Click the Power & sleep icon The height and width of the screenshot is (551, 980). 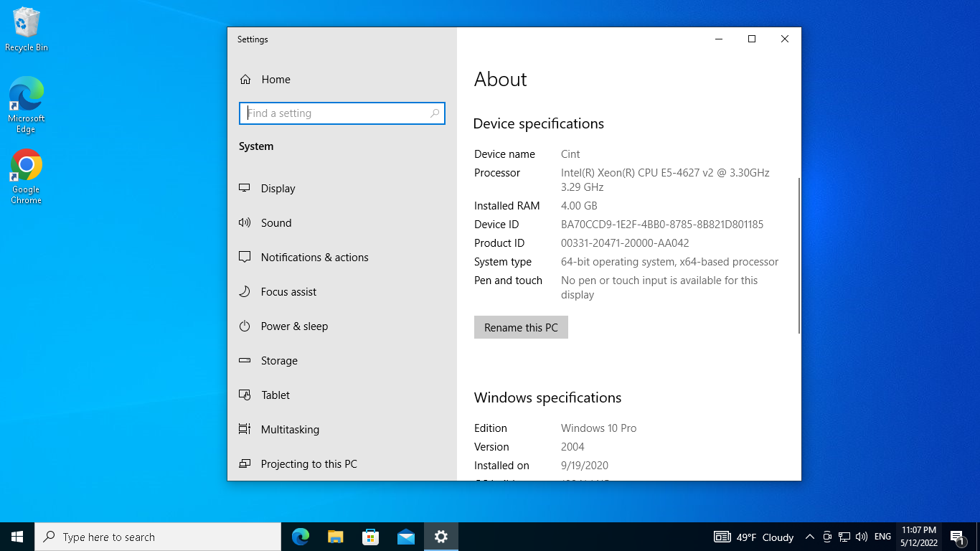[x=245, y=326]
